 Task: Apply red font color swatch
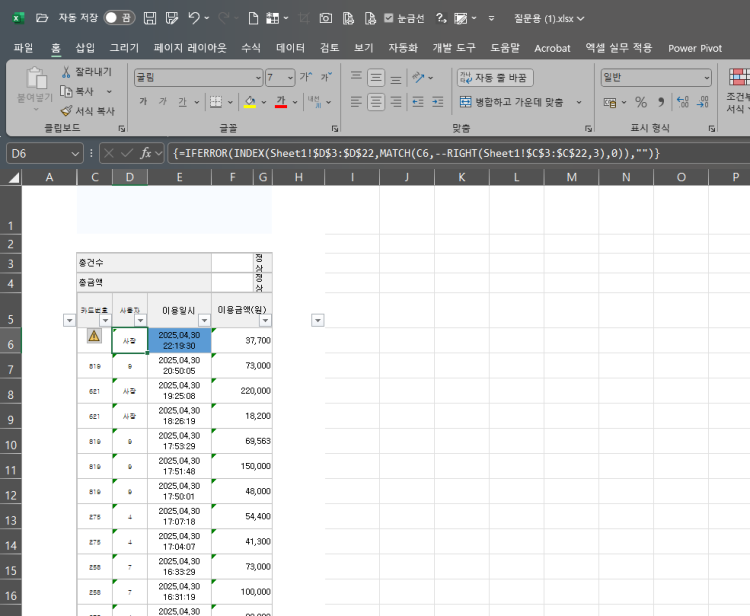tap(281, 101)
